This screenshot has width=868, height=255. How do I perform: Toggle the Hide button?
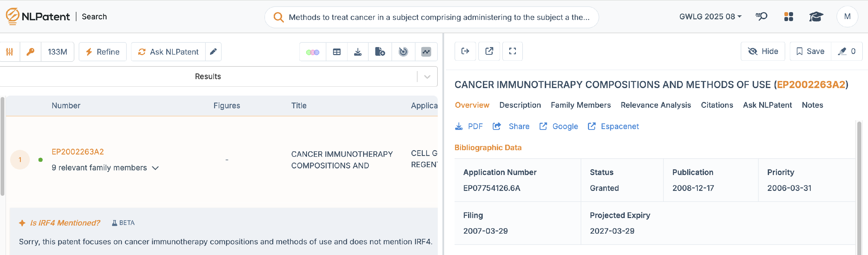tap(762, 51)
